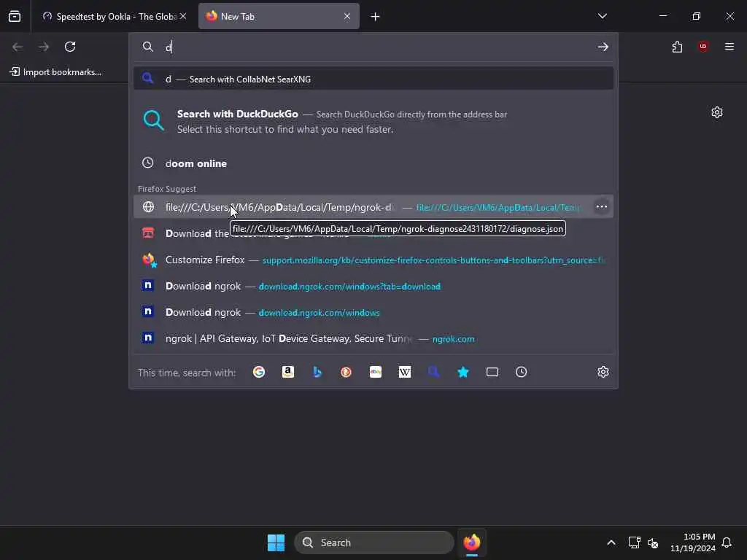Select Customize Firefox suggestion
The width and height of the screenshot is (747, 560).
point(373,260)
